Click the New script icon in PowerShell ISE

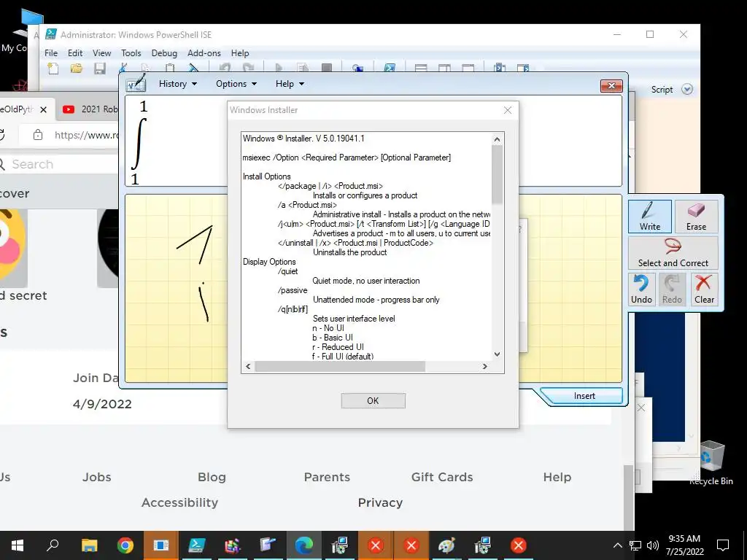[53, 68]
